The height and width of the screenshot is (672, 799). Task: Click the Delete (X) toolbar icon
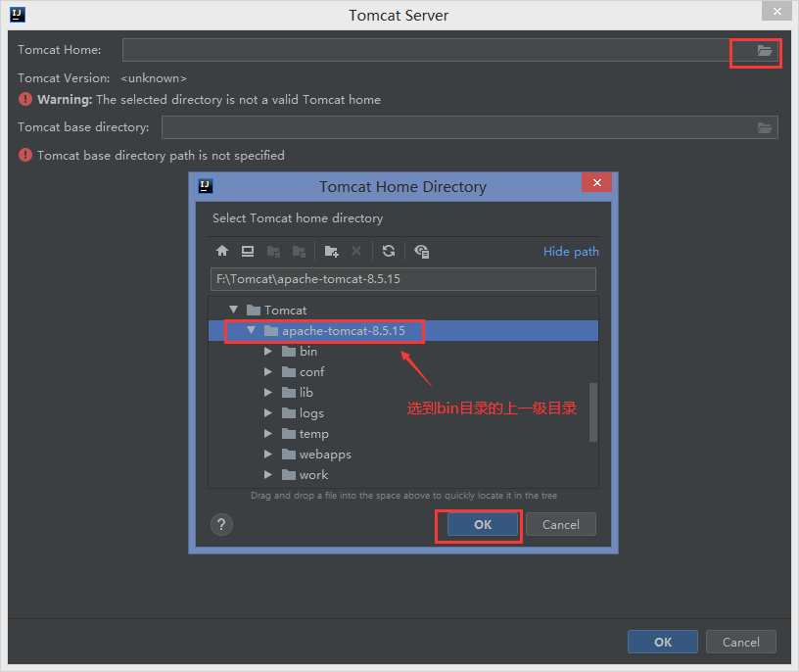tap(356, 251)
